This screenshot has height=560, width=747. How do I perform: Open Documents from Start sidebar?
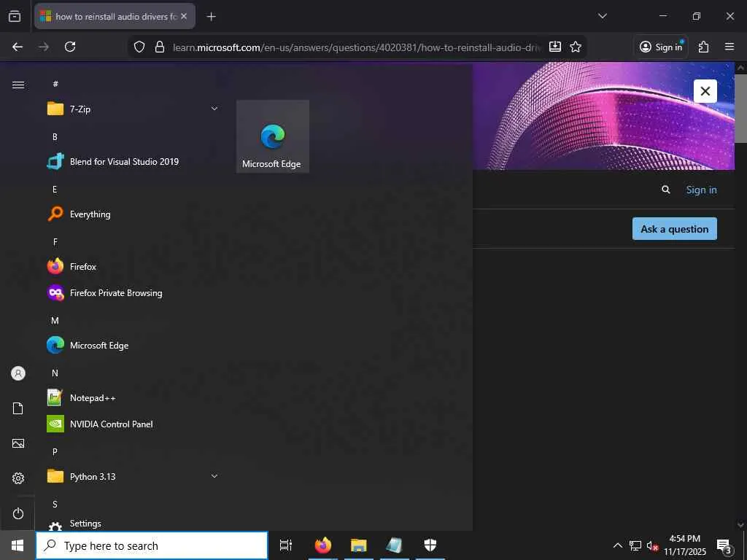point(18,408)
